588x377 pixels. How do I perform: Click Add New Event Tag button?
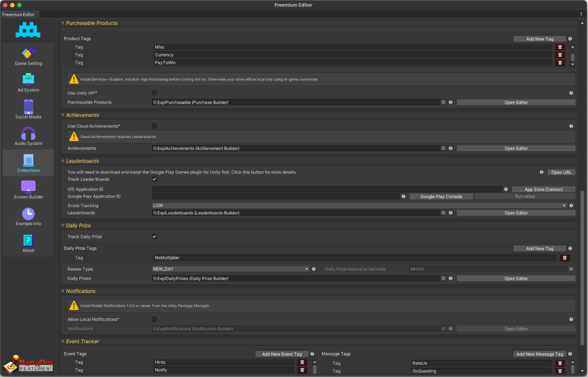pyautogui.click(x=282, y=354)
